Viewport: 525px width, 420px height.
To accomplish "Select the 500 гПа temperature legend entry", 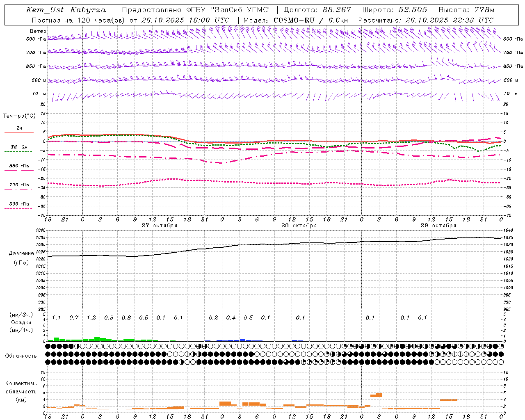I will pyautogui.click(x=19, y=205).
